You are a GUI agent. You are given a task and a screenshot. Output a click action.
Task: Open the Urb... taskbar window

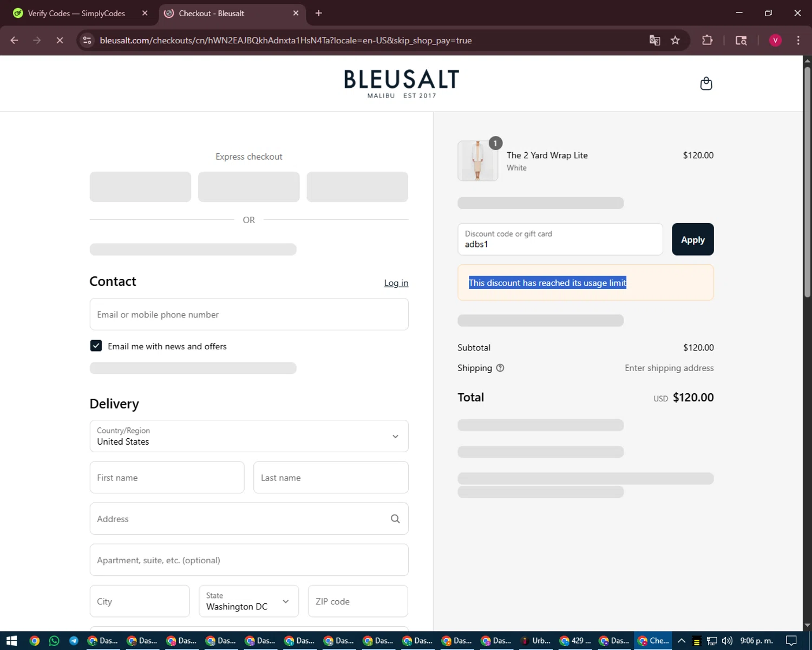[x=536, y=641]
